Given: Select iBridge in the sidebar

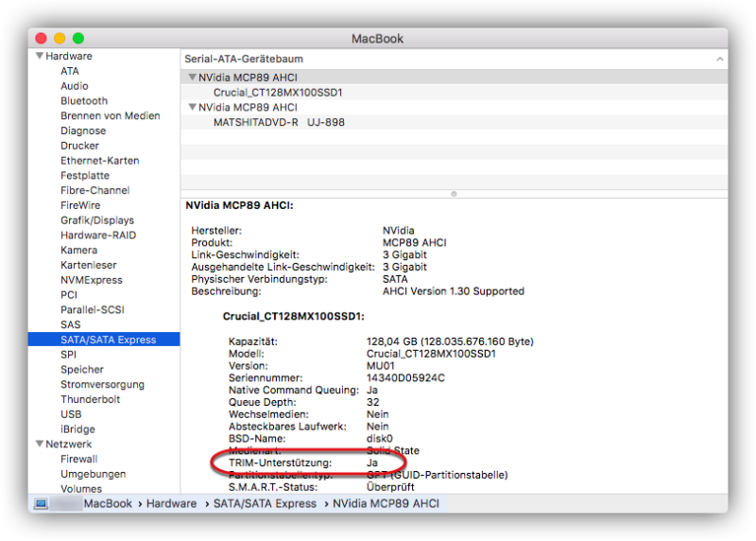Looking at the screenshot, I should click(77, 429).
